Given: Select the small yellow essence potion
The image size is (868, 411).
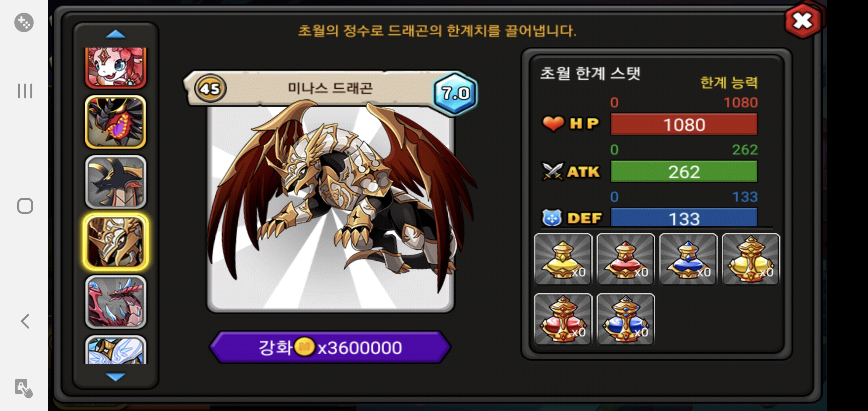Looking at the screenshot, I should [x=563, y=259].
